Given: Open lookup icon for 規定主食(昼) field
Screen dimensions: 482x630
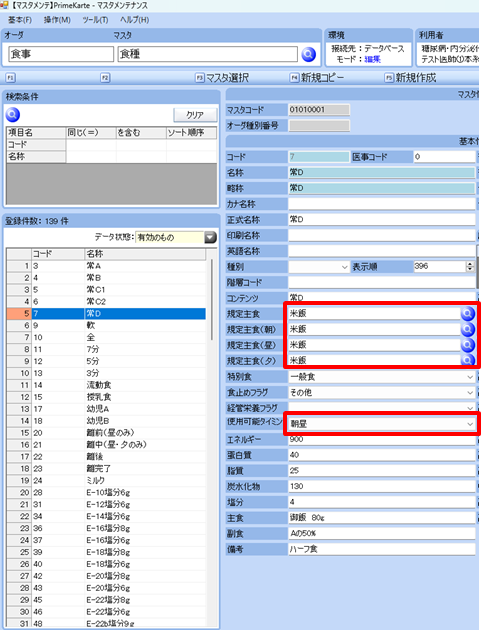Looking at the screenshot, I should click(x=468, y=345).
